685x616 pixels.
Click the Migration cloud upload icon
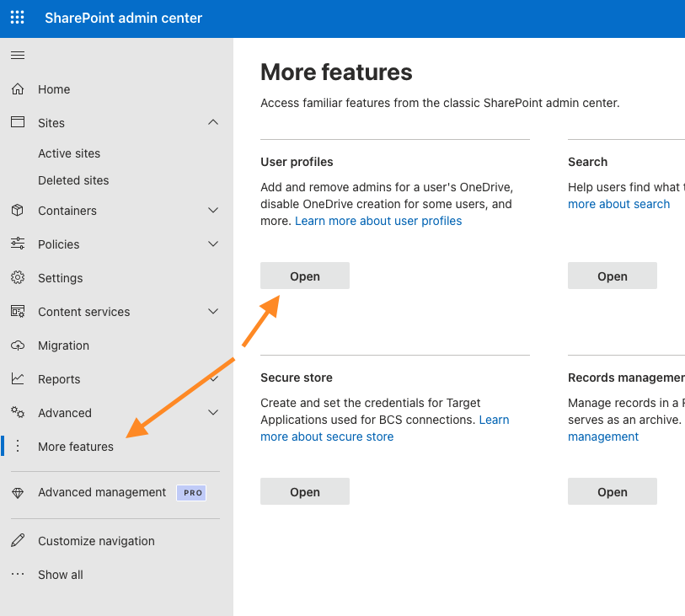tap(18, 345)
